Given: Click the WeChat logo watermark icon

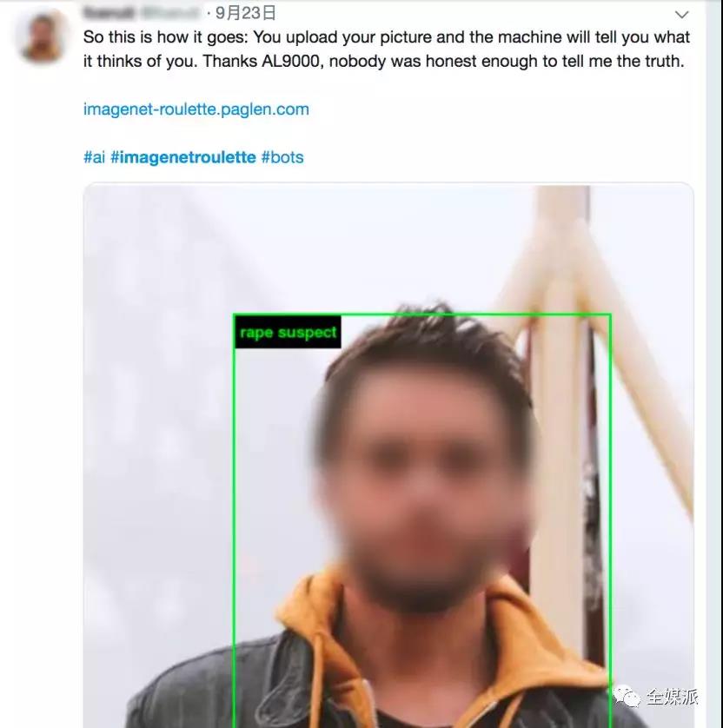Looking at the screenshot, I should (x=626, y=697).
